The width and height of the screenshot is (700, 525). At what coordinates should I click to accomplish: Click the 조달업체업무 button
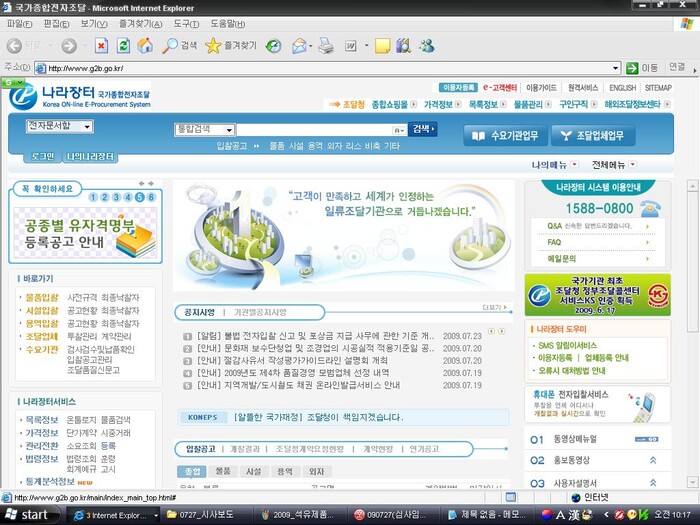[593, 135]
